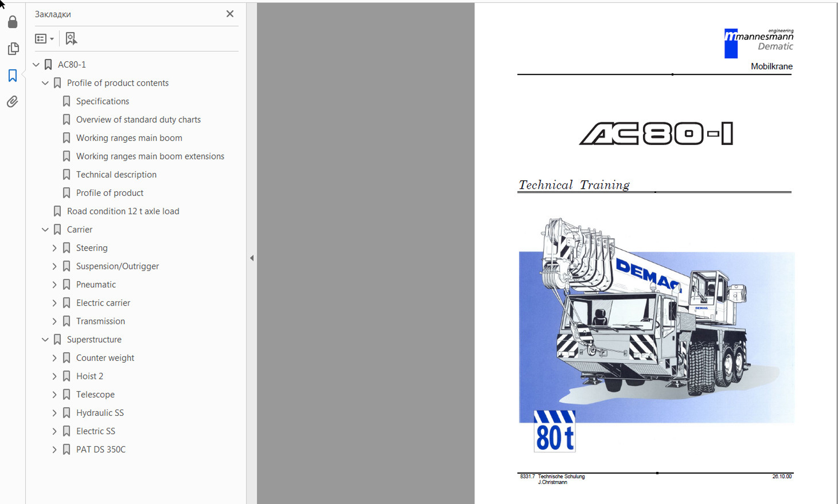Collapse the side panel using arrow handle

252,258
